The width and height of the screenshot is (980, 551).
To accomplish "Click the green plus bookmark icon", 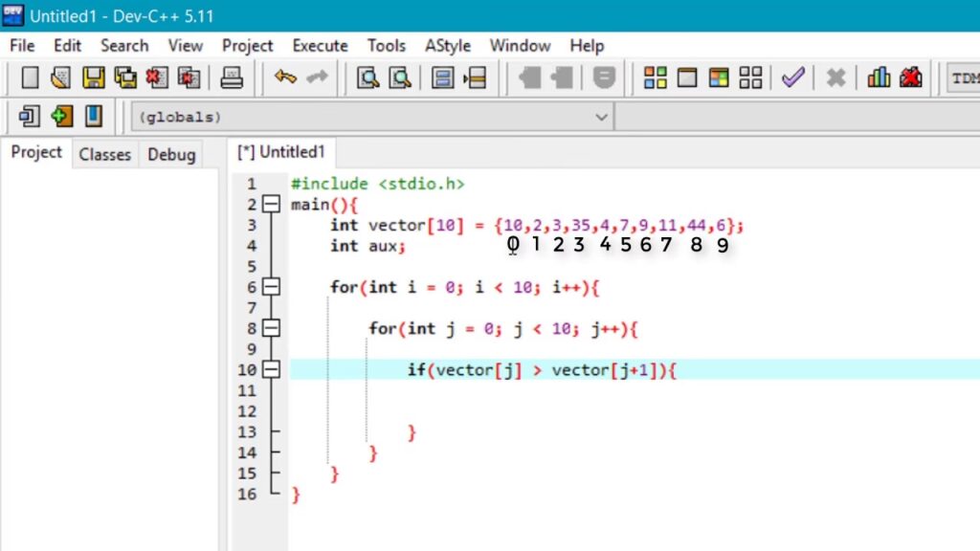I will pyautogui.click(x=62, y=117).
